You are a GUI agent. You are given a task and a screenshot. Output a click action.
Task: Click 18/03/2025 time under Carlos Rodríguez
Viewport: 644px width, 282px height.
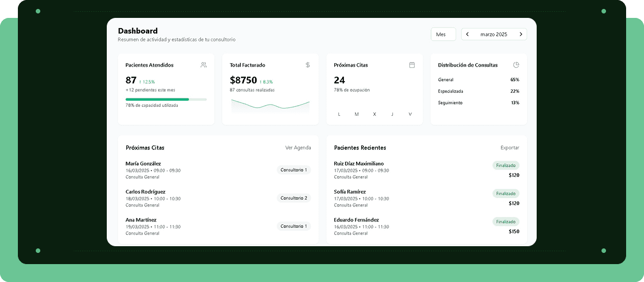[x=153, y=199]
